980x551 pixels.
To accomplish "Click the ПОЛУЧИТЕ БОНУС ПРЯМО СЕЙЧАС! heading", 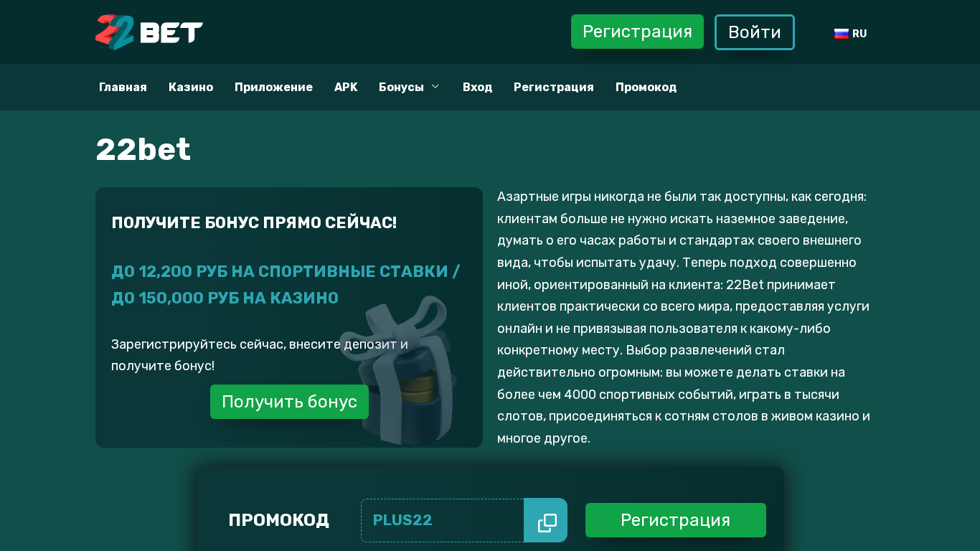I will click(x=254, y=222).
